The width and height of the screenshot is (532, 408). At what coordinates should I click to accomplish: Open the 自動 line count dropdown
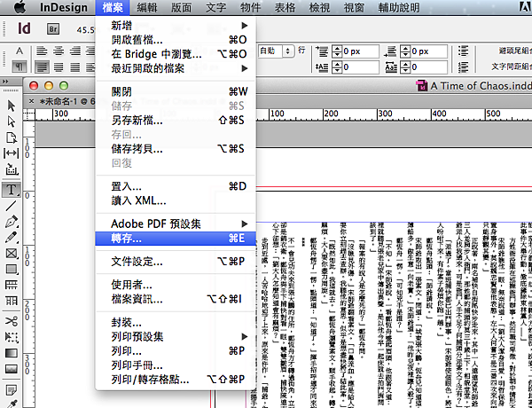click(287, 51)
